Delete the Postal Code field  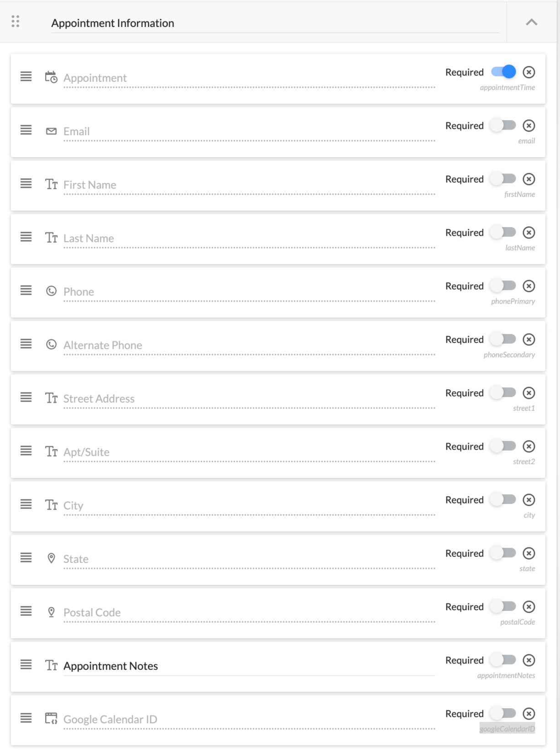[528, 607]
